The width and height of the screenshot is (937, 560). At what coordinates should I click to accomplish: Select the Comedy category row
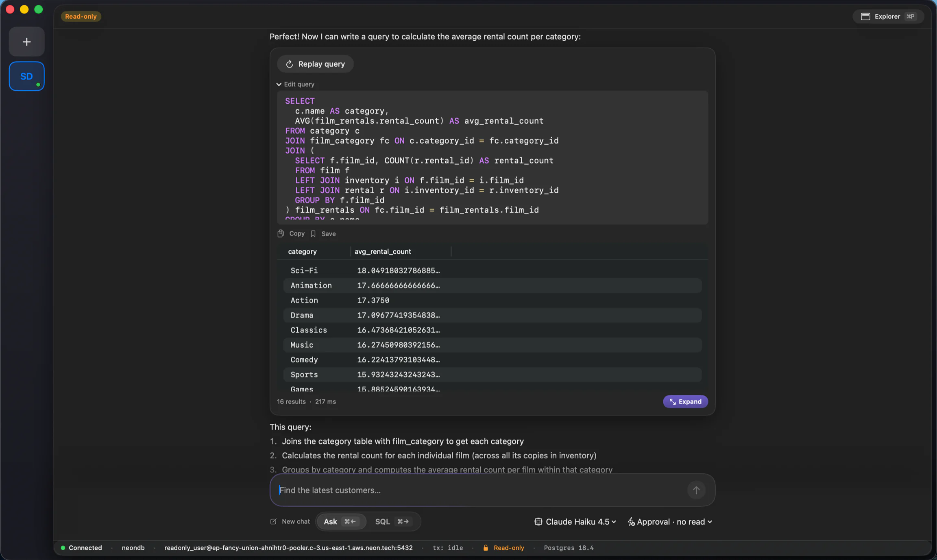pyautogui.click(x=492, y=360)
